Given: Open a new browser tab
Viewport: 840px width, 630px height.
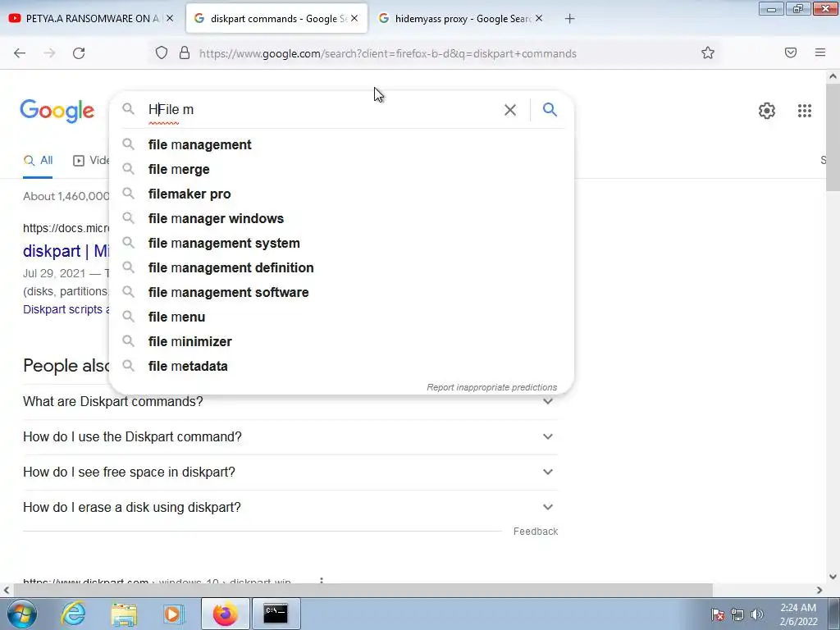Looking at the screenshot, I should click(569, 19).
